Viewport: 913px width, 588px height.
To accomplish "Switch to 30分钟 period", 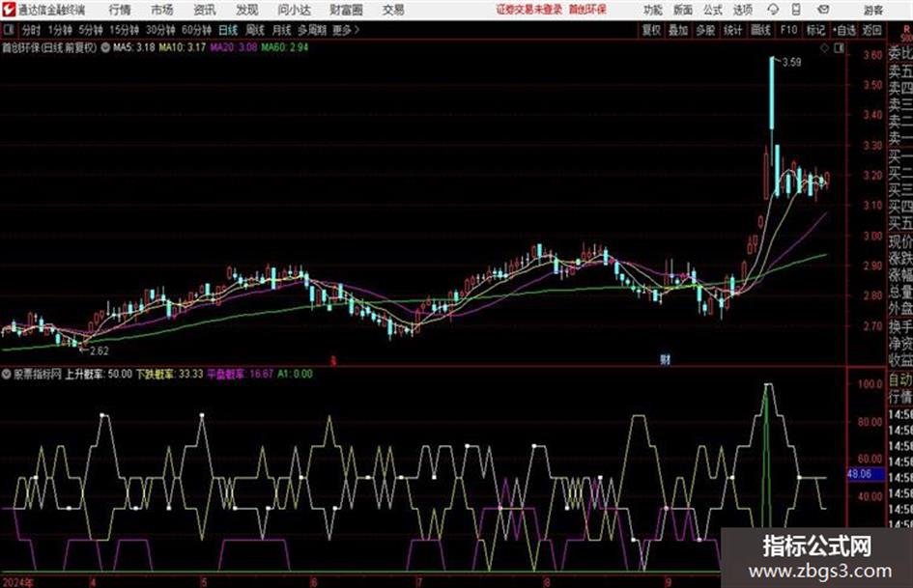I will [160, 30].
